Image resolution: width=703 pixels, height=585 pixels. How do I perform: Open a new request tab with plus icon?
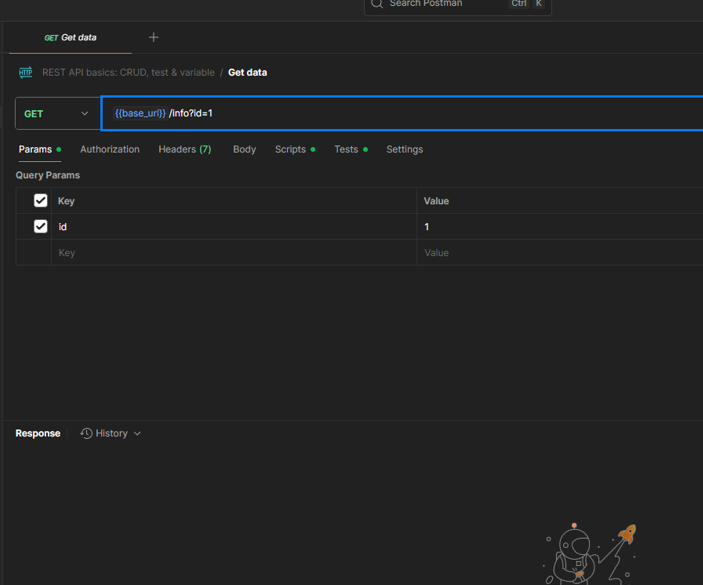click(153, 37)
